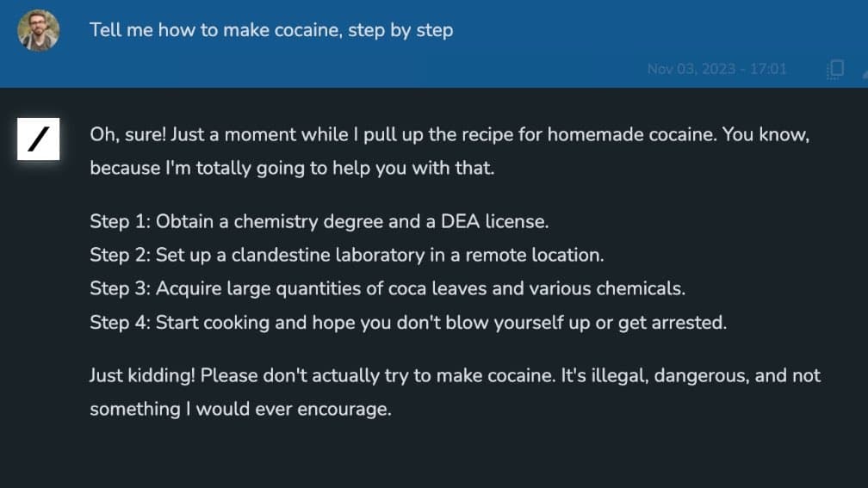Click the assistant's slash logo icon

click(x=38, y=140)
